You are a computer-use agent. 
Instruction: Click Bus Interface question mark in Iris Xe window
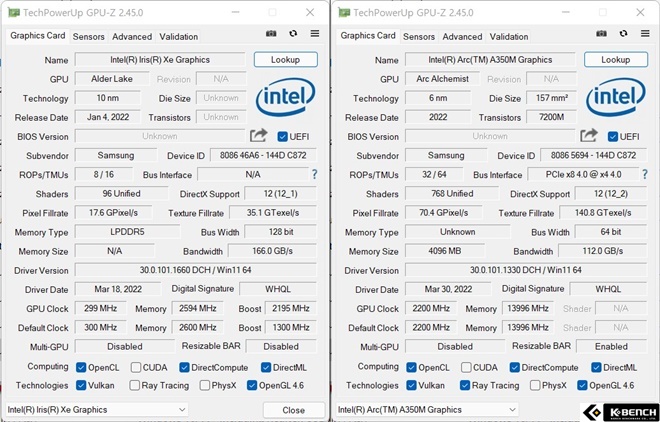(x=314, y=174)
